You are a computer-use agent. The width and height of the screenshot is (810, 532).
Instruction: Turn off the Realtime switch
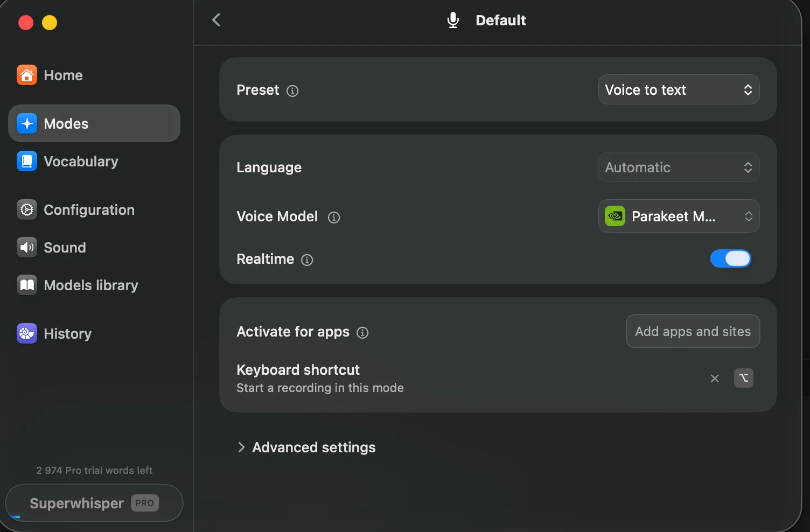click(x=731, y=258)
